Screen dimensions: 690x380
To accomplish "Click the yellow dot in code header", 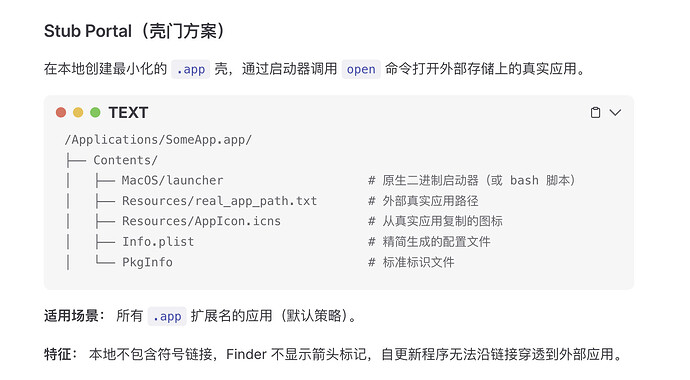I will click(78, 113).
